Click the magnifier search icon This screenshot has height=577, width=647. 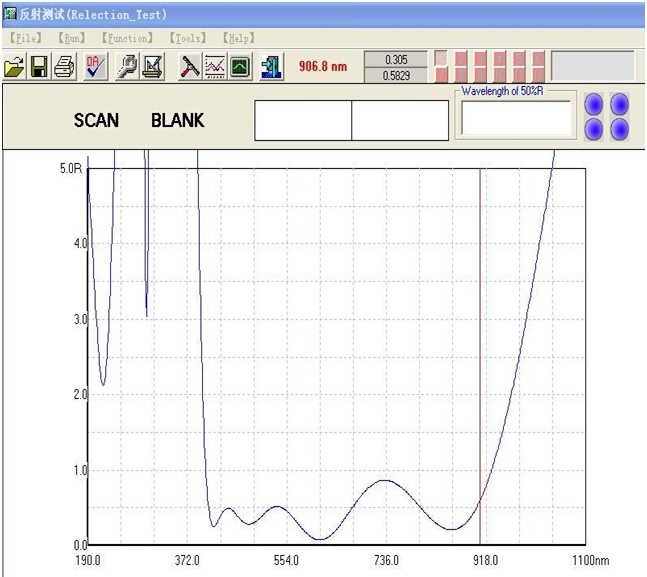[x=129, y=67]
